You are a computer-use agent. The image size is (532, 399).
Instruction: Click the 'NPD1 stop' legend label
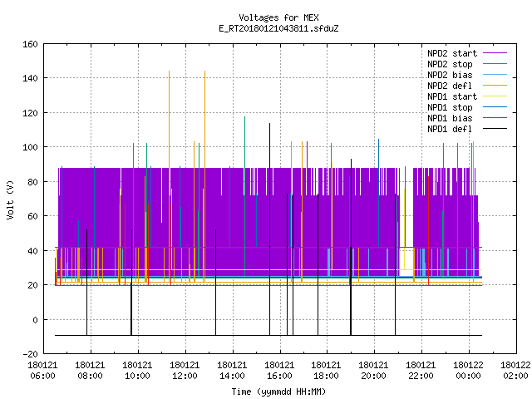pos(450,107)
